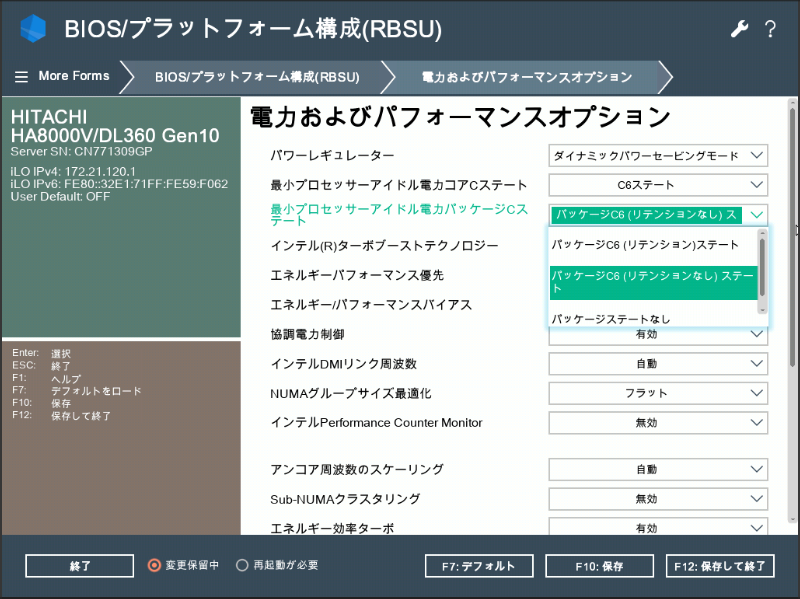Screen dimensions: 800x599
Task: Click the インテルDMIリンク周波数 label
Action: click(343, 364)
